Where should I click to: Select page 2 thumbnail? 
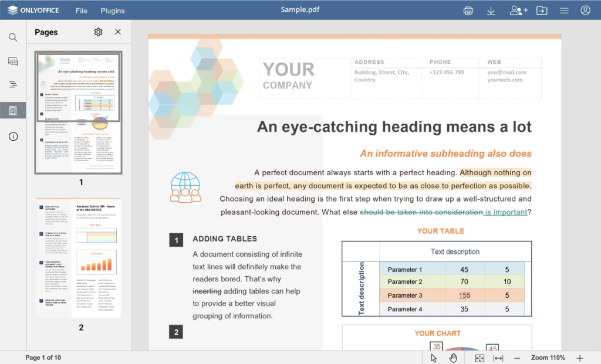(79, 258)
